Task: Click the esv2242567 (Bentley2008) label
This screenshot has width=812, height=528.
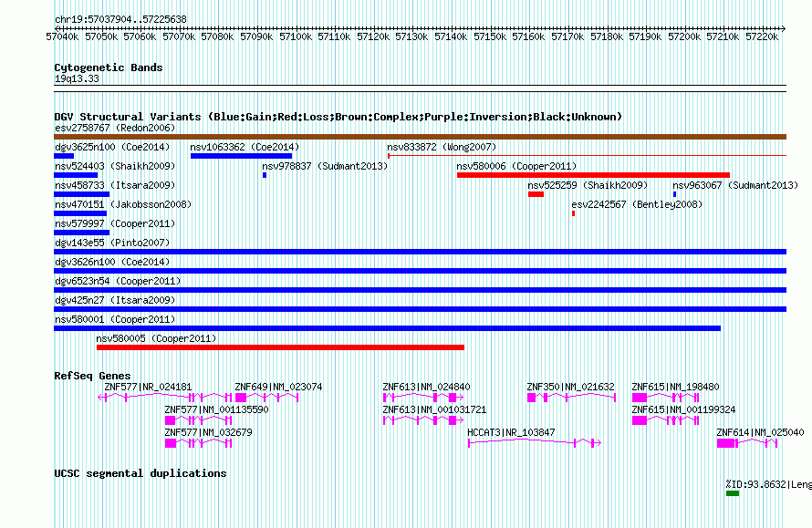Action: [x=637, y=204]
